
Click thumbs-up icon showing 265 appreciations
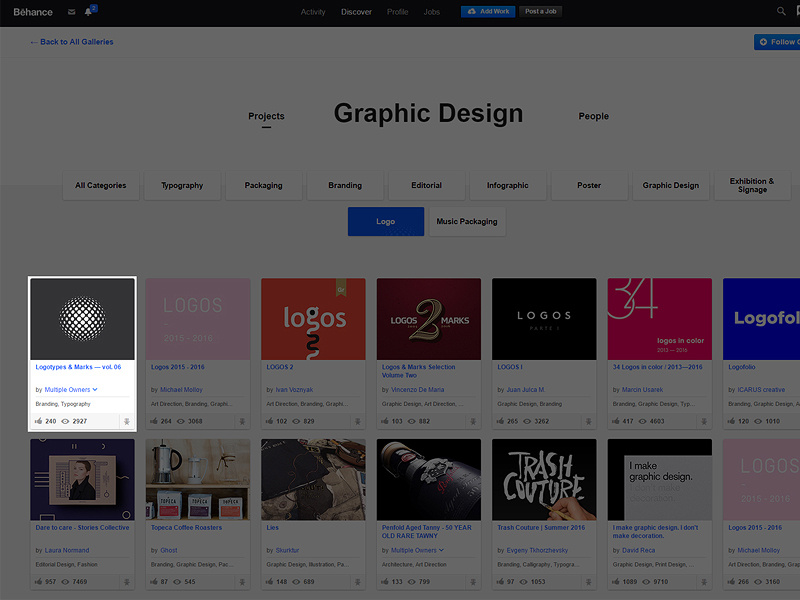tap(501, 421)
